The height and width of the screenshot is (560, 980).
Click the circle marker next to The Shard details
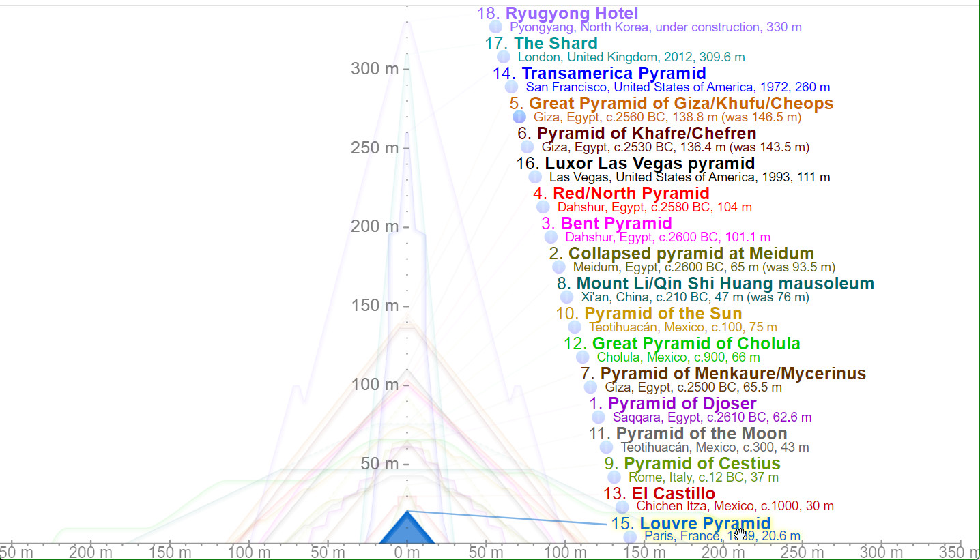(x=504, y=57)
